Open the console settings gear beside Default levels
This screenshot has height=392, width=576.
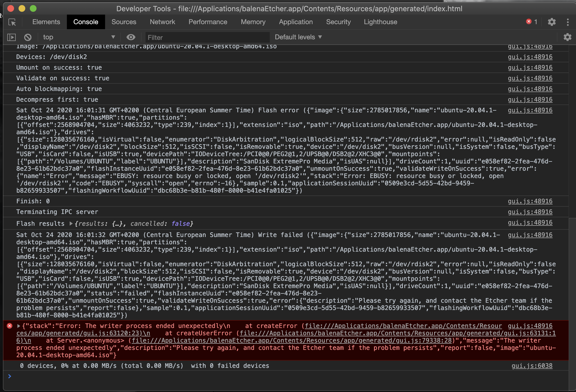[x=568, y=37]
